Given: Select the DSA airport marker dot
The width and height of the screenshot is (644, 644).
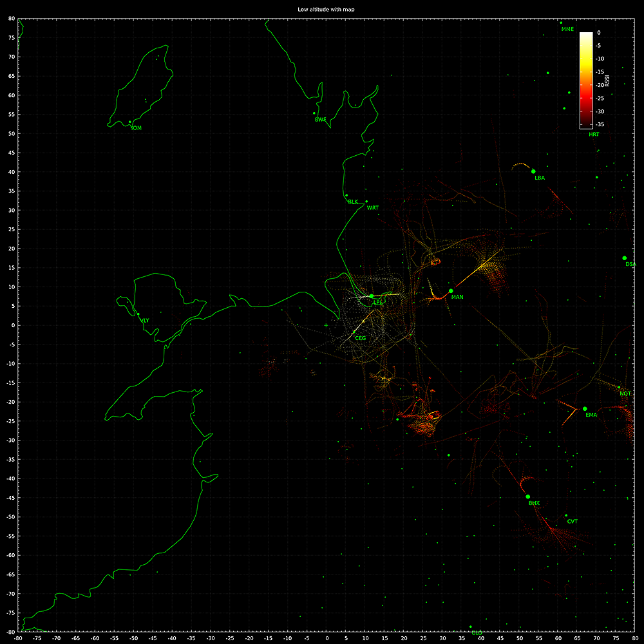Looking at the screenshot, I should 625,258.
